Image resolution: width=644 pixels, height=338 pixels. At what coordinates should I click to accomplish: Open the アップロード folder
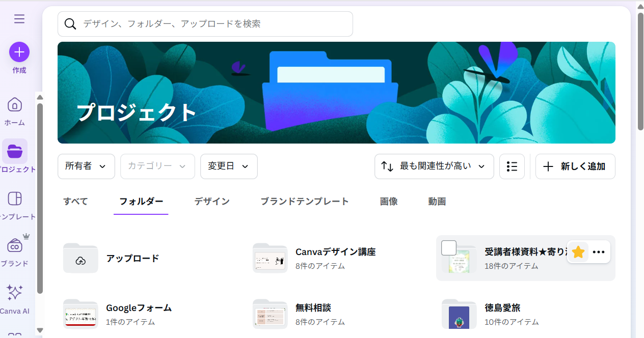pyautogui.click(x=132, y=258)
